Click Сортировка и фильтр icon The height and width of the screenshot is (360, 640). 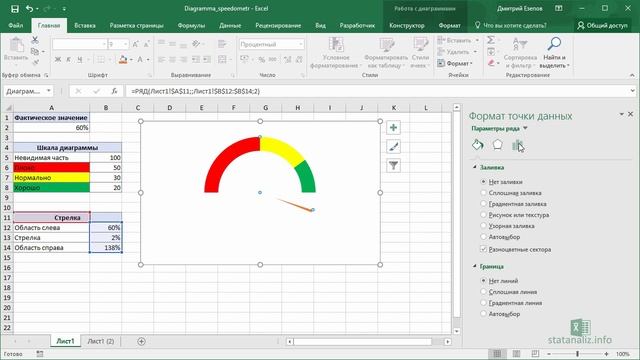(x=520, y=44)
